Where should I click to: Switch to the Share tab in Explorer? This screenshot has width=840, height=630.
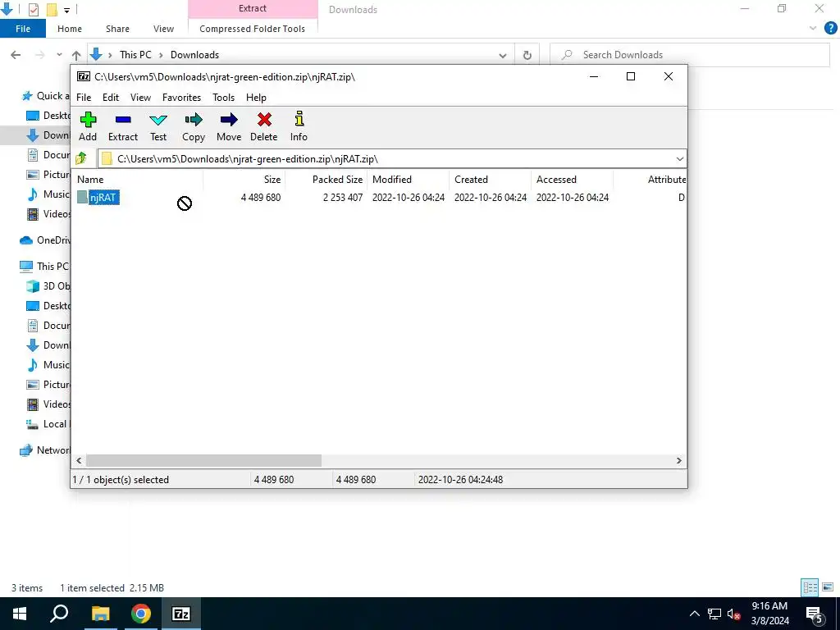117,29
